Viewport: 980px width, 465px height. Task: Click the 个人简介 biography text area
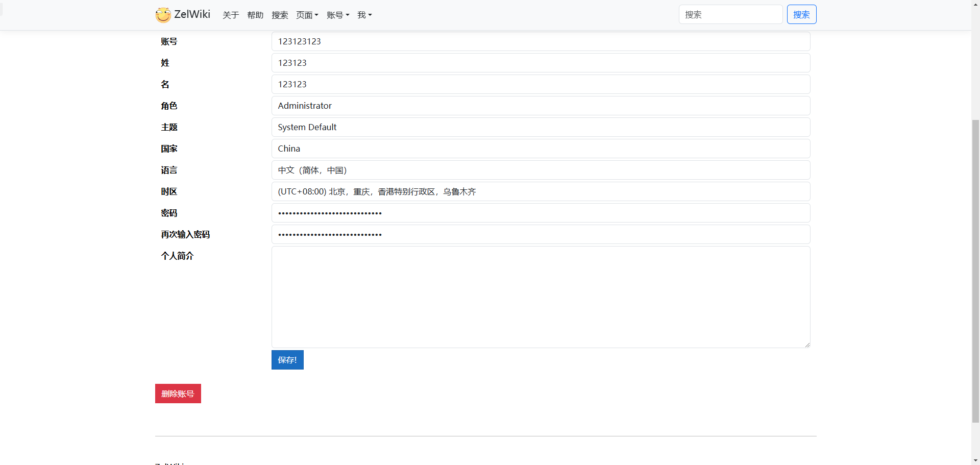[541, 297]
